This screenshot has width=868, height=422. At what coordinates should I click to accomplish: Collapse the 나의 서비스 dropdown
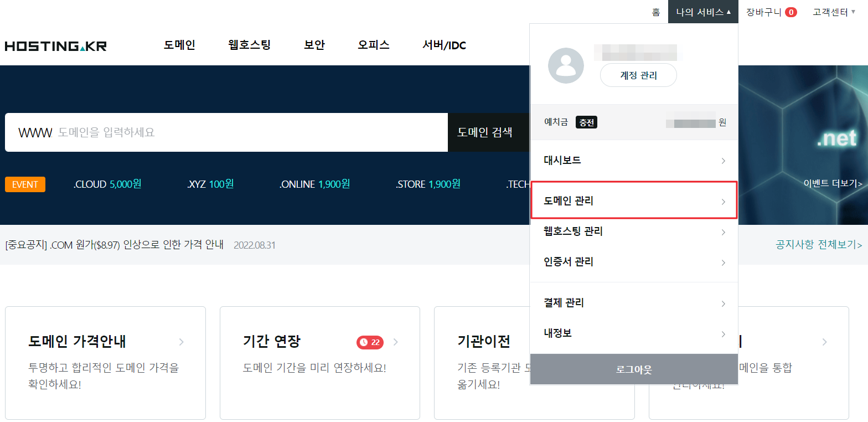coord(703,12)
